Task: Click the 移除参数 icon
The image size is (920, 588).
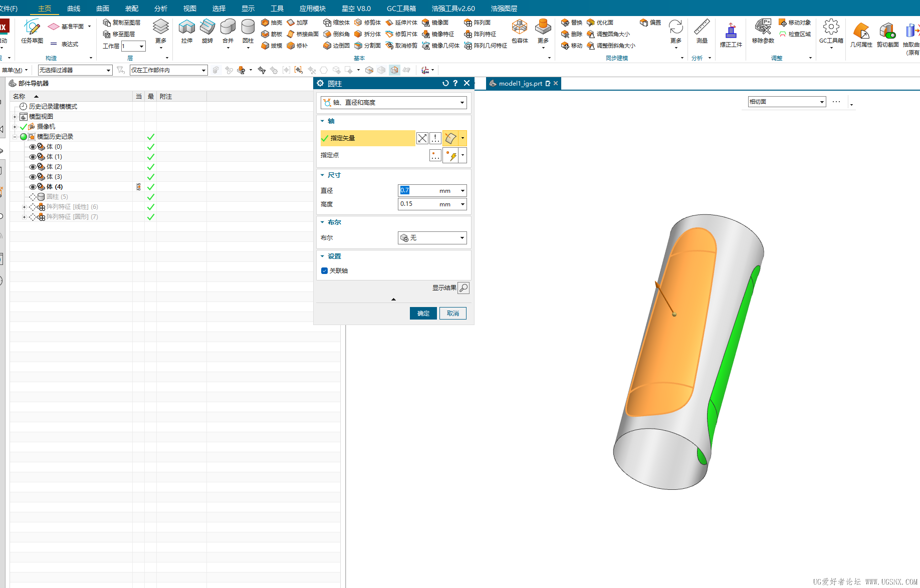Action: [763, 28]
